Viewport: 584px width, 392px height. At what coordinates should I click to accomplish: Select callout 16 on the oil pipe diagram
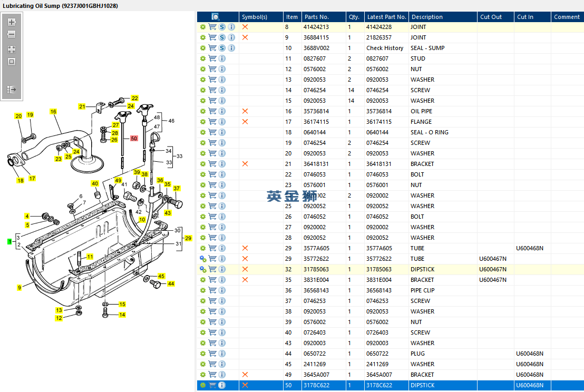53,112
